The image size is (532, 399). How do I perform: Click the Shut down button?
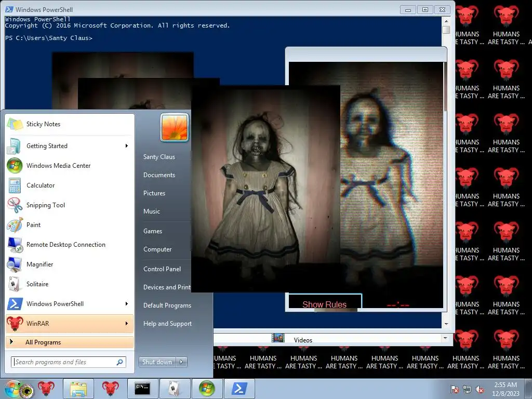tap(157, 362)
